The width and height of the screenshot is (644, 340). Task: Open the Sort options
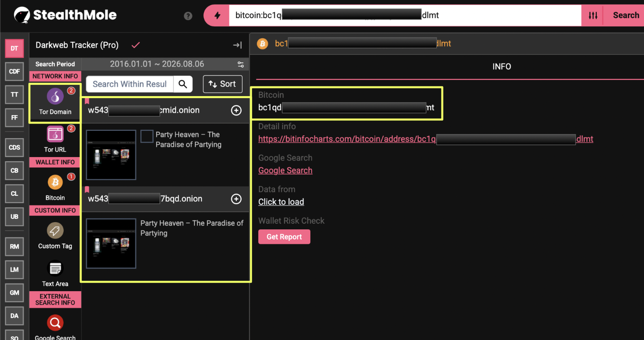coord(222,84)
